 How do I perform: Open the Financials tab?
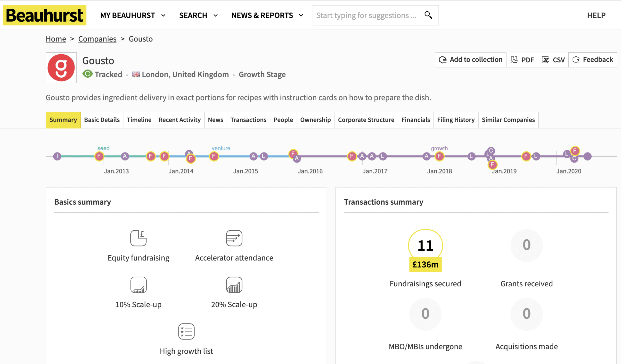pyautogui.click(x=416, y=120)
